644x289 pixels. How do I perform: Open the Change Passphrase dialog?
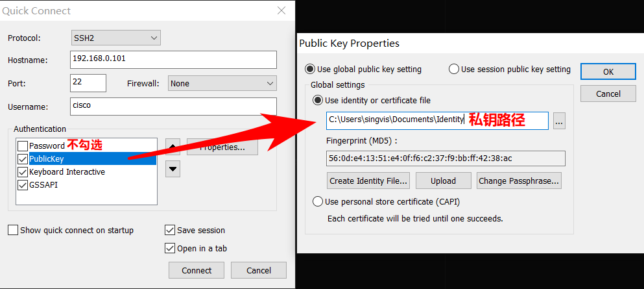518,181
